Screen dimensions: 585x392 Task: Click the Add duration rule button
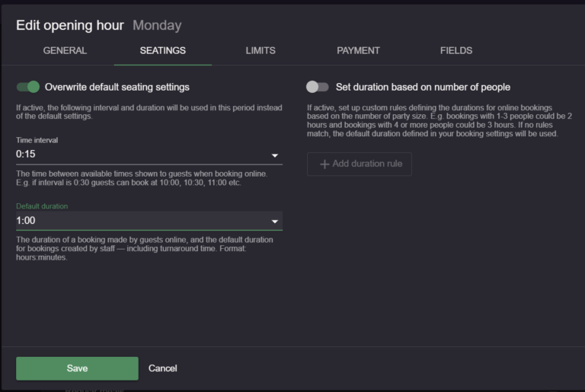360,164
